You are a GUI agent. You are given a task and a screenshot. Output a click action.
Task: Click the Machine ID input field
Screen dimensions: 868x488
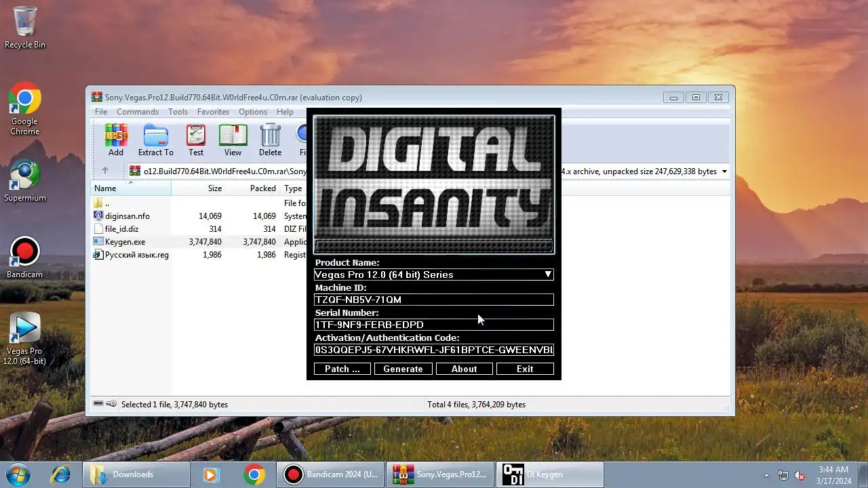(x=434, y=300)
